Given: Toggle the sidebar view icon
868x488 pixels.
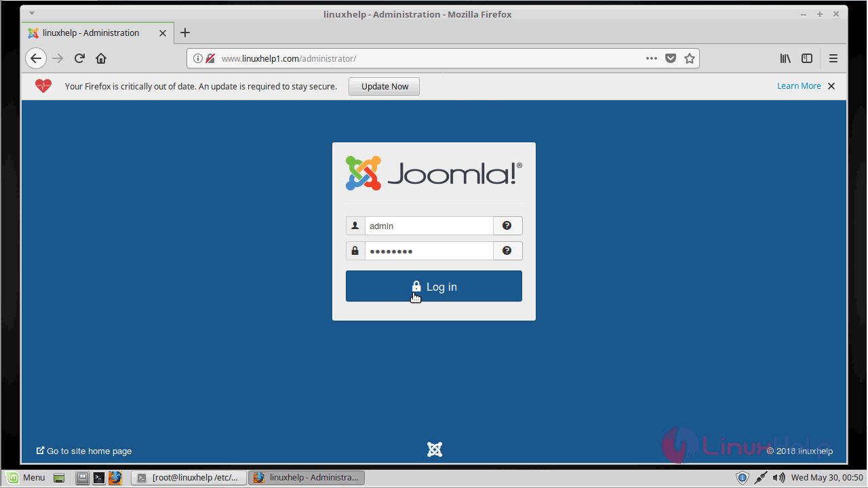Looking at the screenshot, I should 807,58.
